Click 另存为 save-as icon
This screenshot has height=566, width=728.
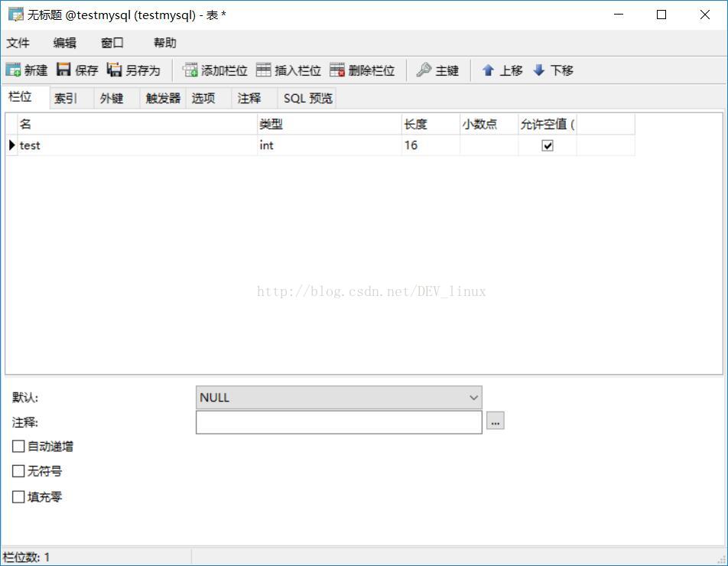(114, 70)
